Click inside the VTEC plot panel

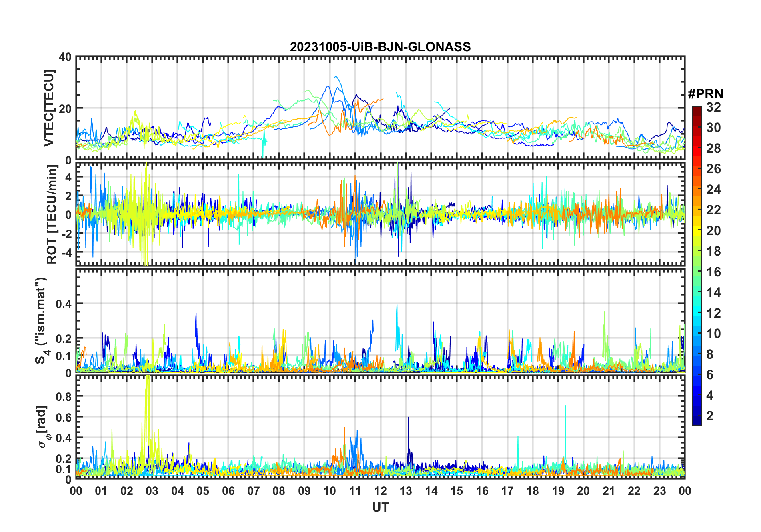pyautogui.click(x=380, y=108)
